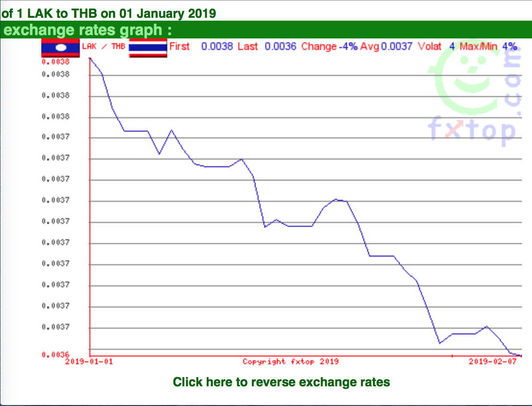Click the 2019-01-01 start date label
This screenshot has height=406, width=532.
(89, 362)
